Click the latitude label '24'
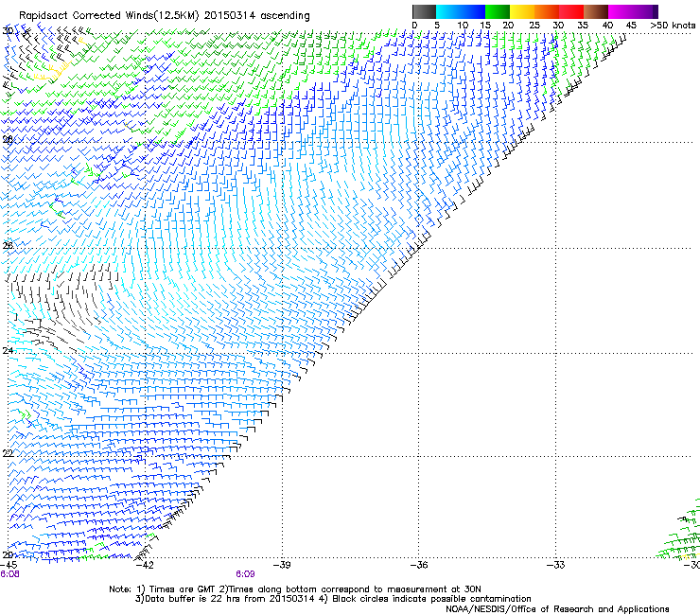Image resolution: width=700 pixels, height=615 pixels. coord(8,351)
